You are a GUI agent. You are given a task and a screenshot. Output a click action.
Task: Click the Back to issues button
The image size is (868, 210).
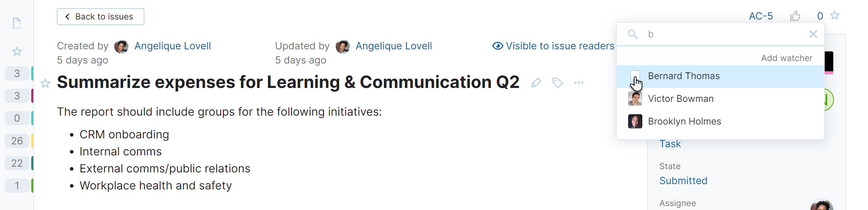tap(100, 17)
